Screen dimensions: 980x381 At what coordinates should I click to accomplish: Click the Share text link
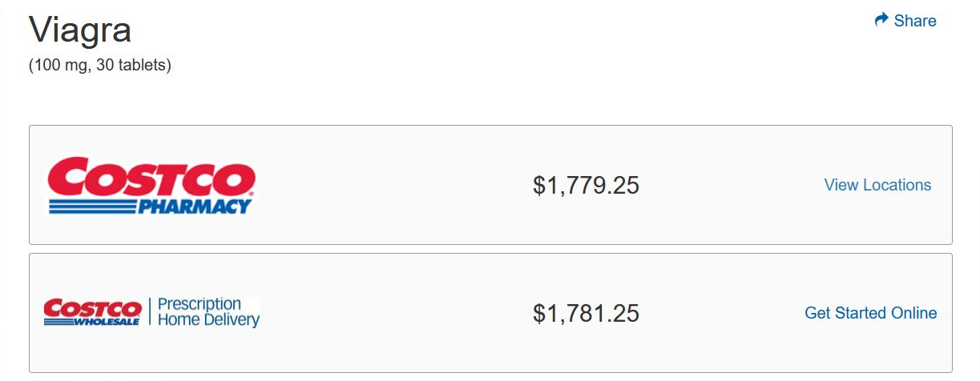[x=915, y=21]
